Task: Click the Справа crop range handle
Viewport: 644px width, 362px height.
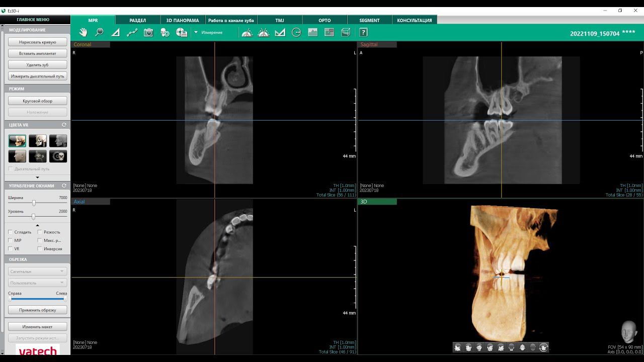Action: point(10,299)
